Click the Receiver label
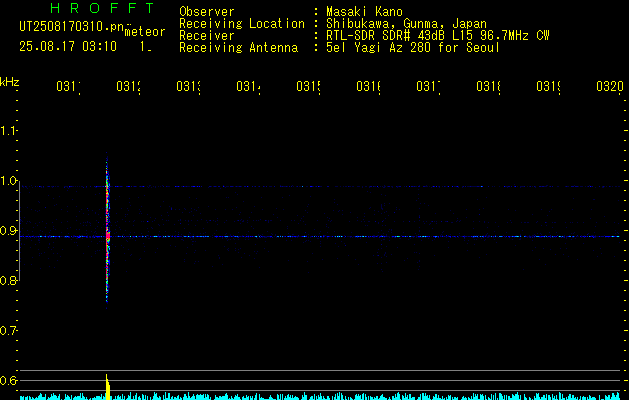Viewport: 629px width, 400px height. tap(207, 36)
